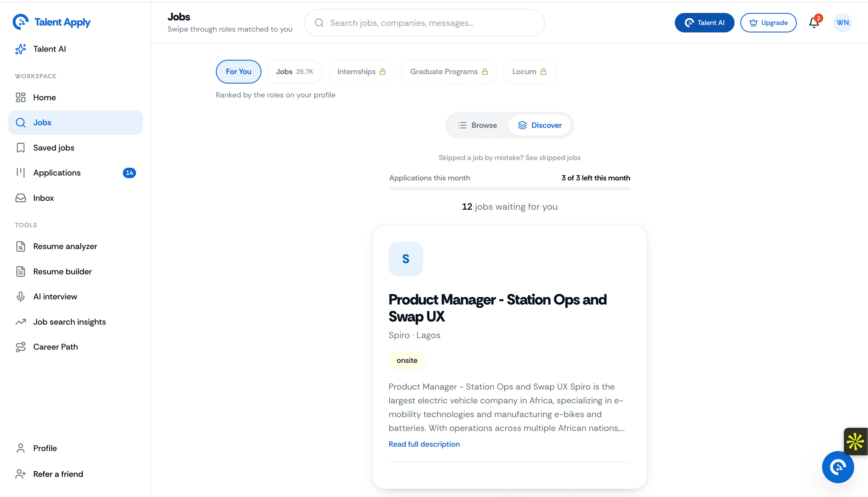The image size is (868, 497).
Task: Click the Spiro company logo tile
Action: pos(406,259)
